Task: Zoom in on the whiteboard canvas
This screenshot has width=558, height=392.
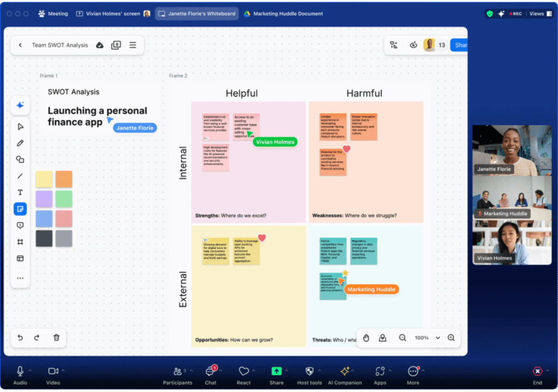Action: pos(451,338)
